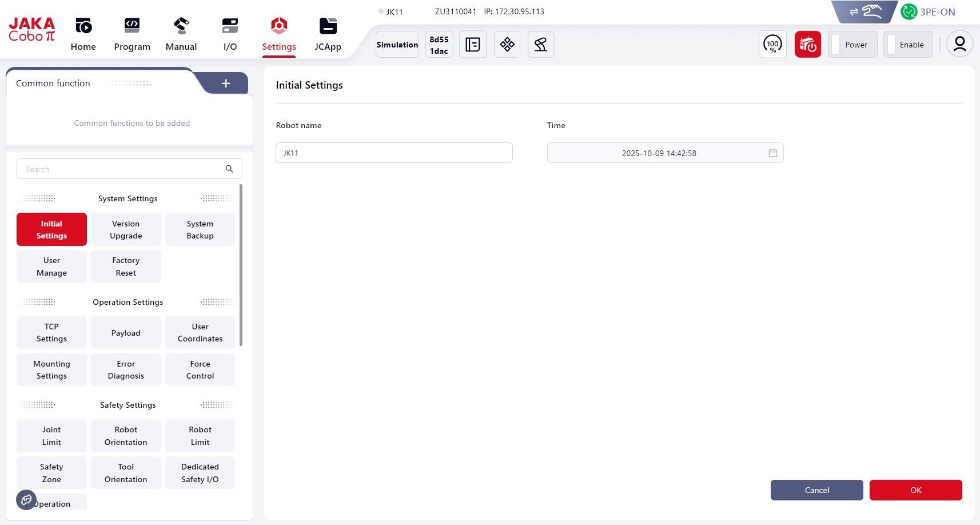The image size is (980, 525).
Task: Click the floating round icon at bottom left
Action: 26,500
